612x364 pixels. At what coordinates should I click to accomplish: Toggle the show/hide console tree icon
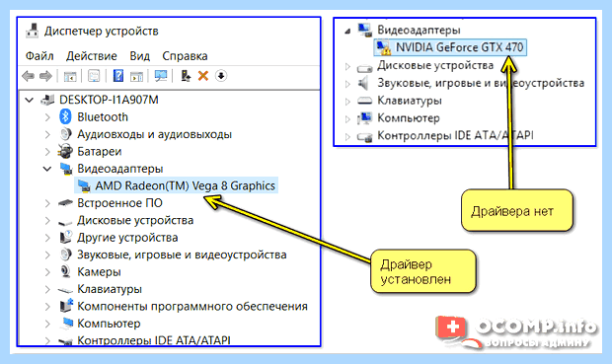(x=70, y=76)
